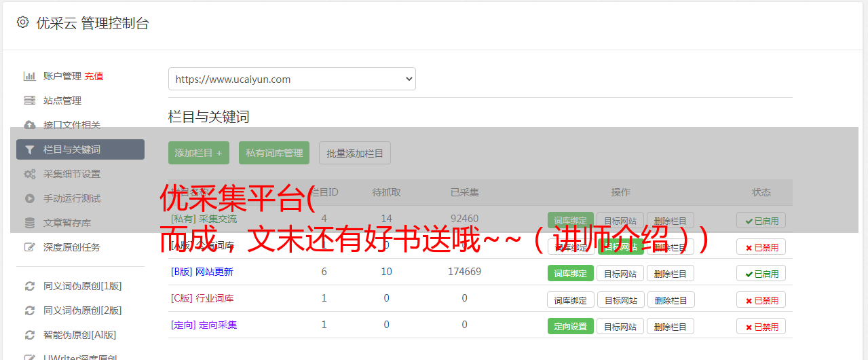Click 已采集 value 92460
The height and width of the screenshot is (360, 868).
464,219
